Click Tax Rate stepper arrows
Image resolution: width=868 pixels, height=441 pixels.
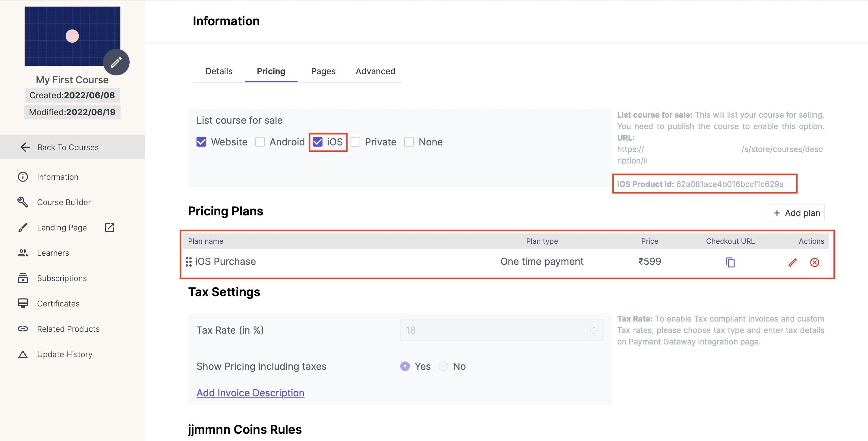pyautogui.click(x=594, y=330)
